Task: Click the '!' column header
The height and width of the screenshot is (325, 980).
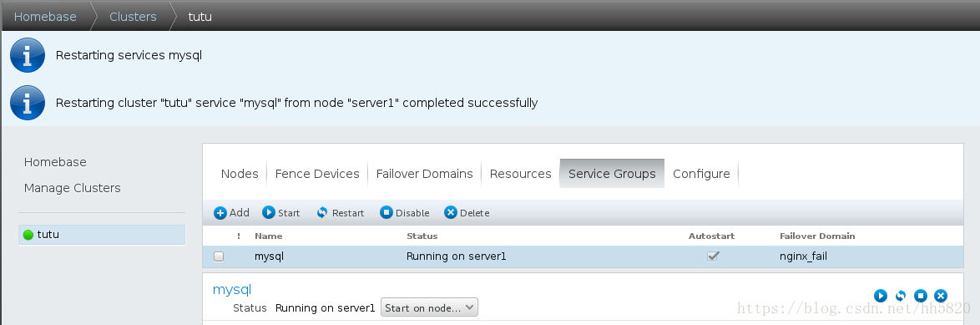Action: (x=239, y=236)
